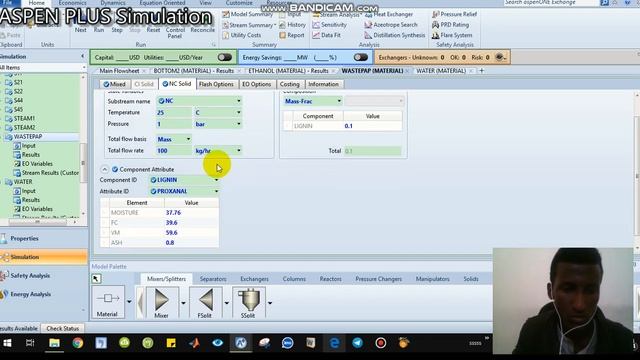This screenshot has height=360, width=640.
Task: Open Heat Exchanger analysis
Action: click(x=389, y=14)
